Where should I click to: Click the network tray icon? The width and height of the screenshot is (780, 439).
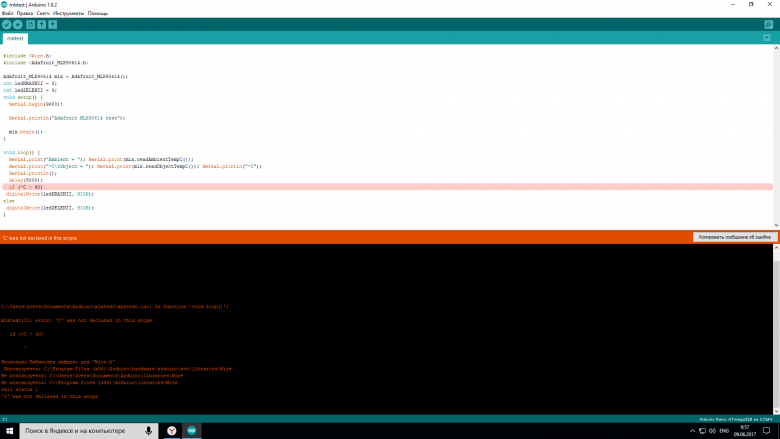point(702,431)
